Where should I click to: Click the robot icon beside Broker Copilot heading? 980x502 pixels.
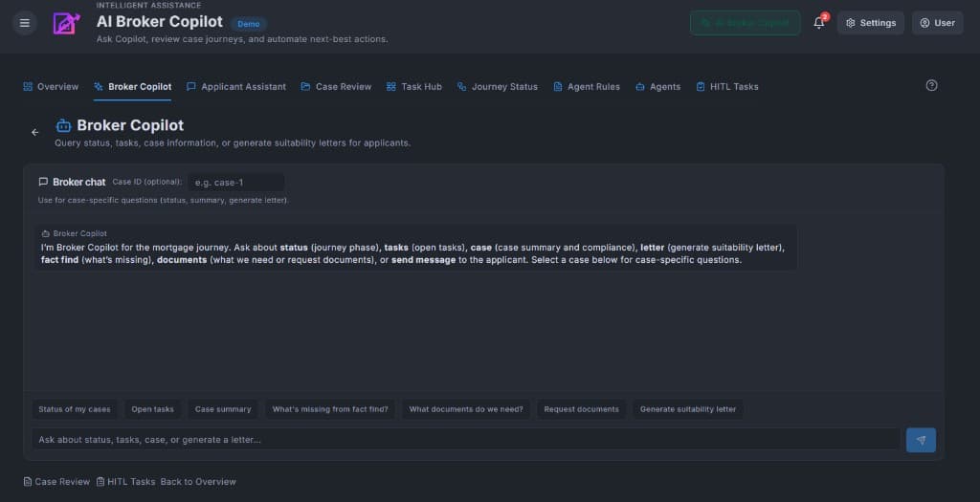coord(63,125)
